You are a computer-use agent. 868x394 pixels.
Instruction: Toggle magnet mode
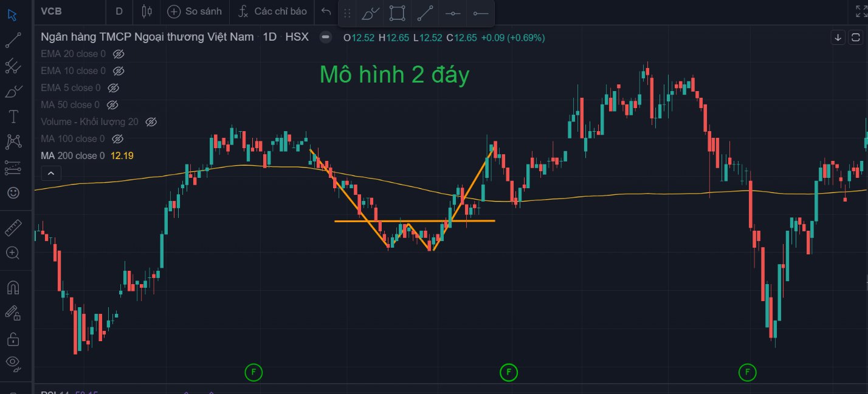(13, 287)
